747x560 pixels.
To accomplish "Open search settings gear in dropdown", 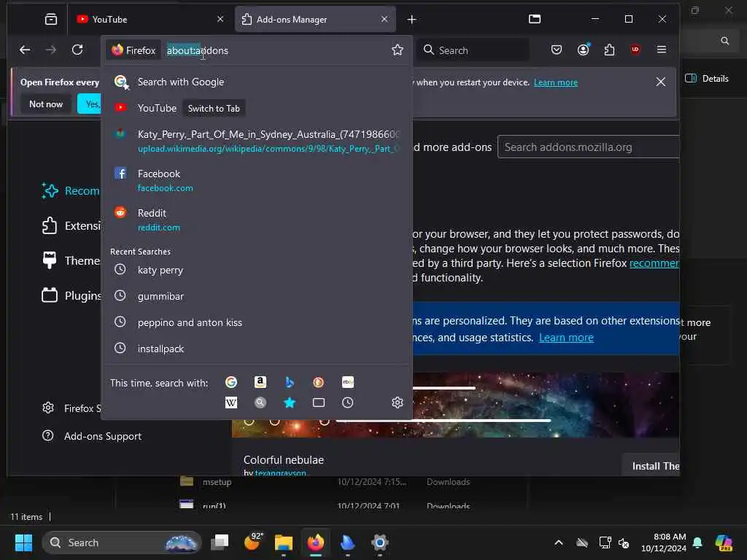I will pos(398,402).
